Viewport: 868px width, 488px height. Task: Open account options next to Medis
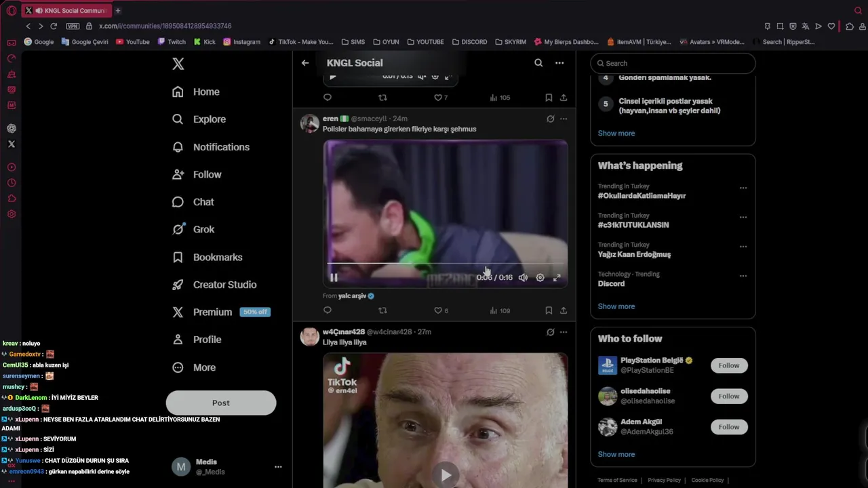[278, 467]
